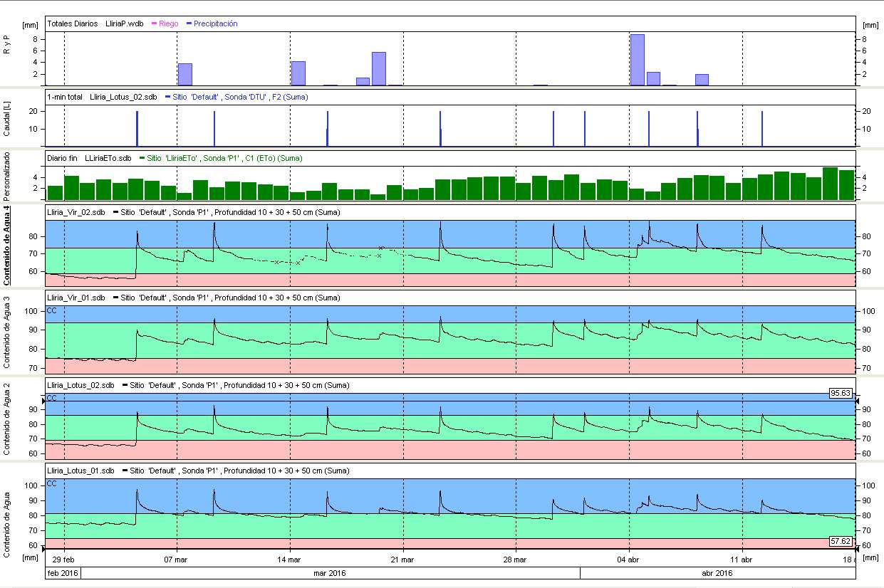The width and height of the screenshot is (884, 588).
Task: Select the Lliria_Vir_02.sdb panel title
Action: point(76,212)
